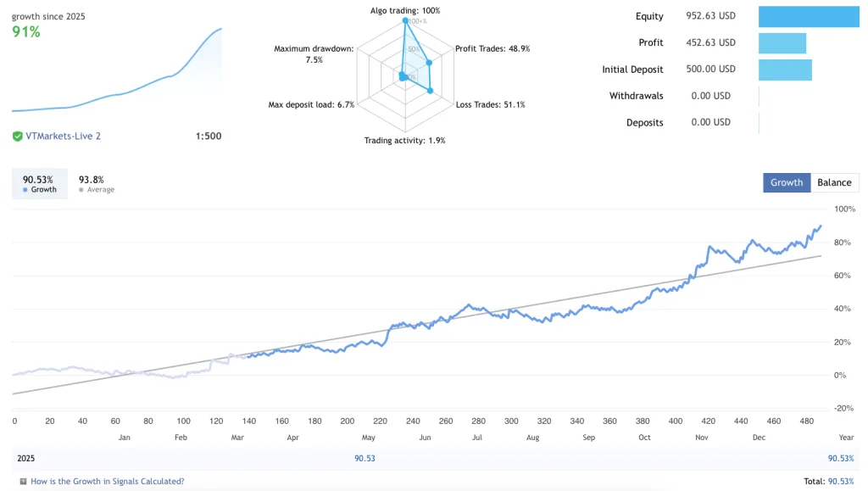Click the Profit Trades point on radar chart
Viewport: 868px width, 491px height.
[x=430, y=63]
